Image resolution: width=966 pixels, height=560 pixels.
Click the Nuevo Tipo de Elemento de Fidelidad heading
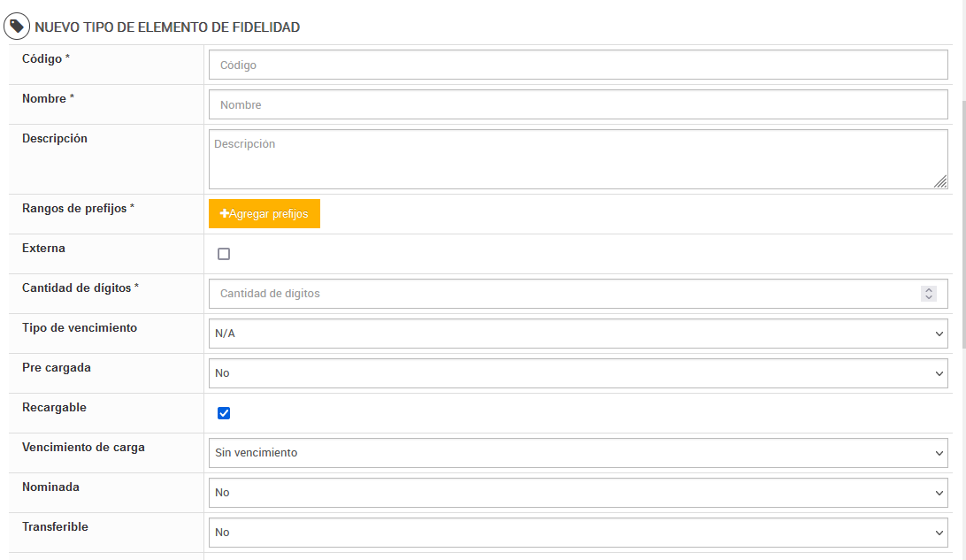point(167,27)
